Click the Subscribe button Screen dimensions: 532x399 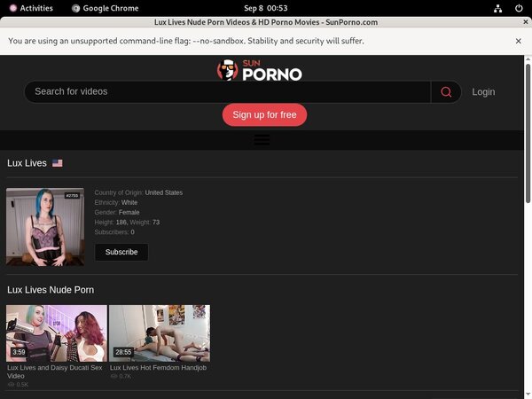[121, 252]
